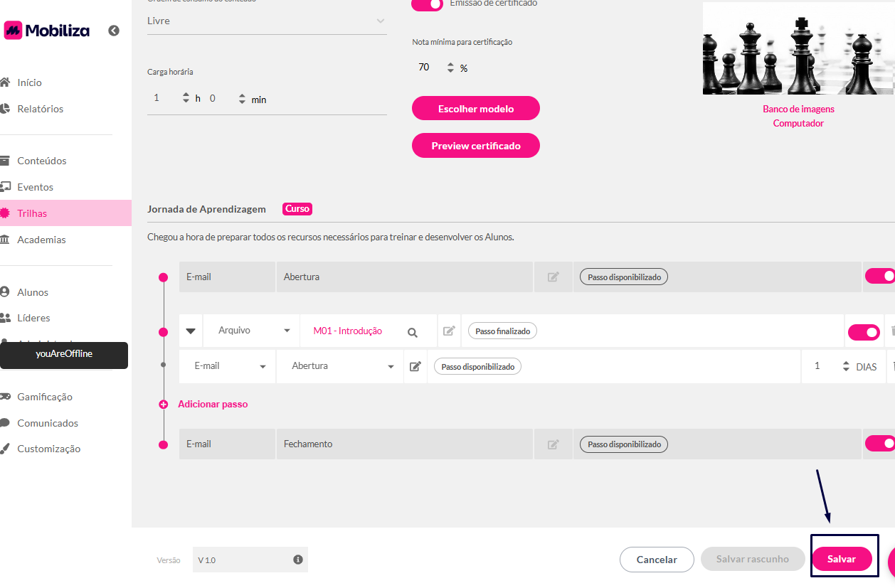
Task: Open Alunos in the sidebar
Action: click(33, 292)
